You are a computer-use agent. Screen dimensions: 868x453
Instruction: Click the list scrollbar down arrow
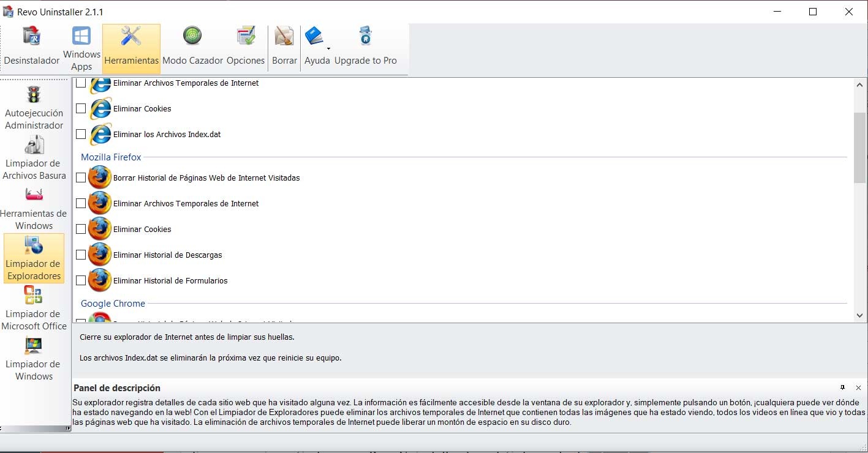(860, 315)
